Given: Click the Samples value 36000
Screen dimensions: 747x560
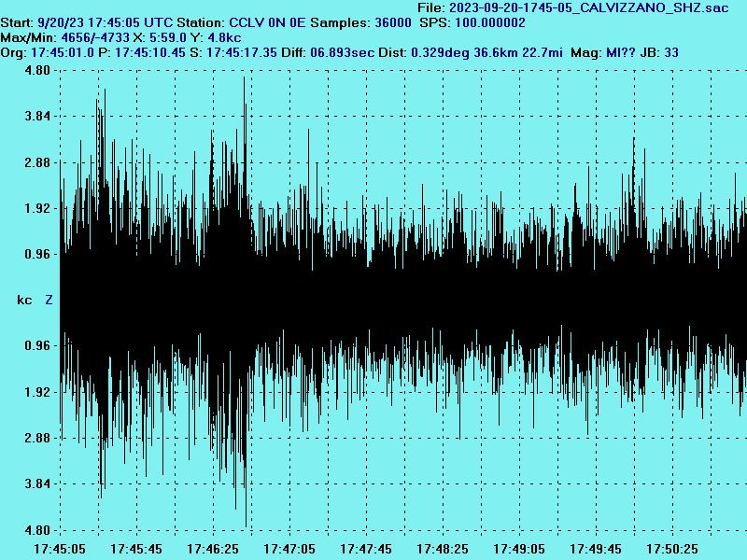Looking at the screenshot, I should 392,22.
